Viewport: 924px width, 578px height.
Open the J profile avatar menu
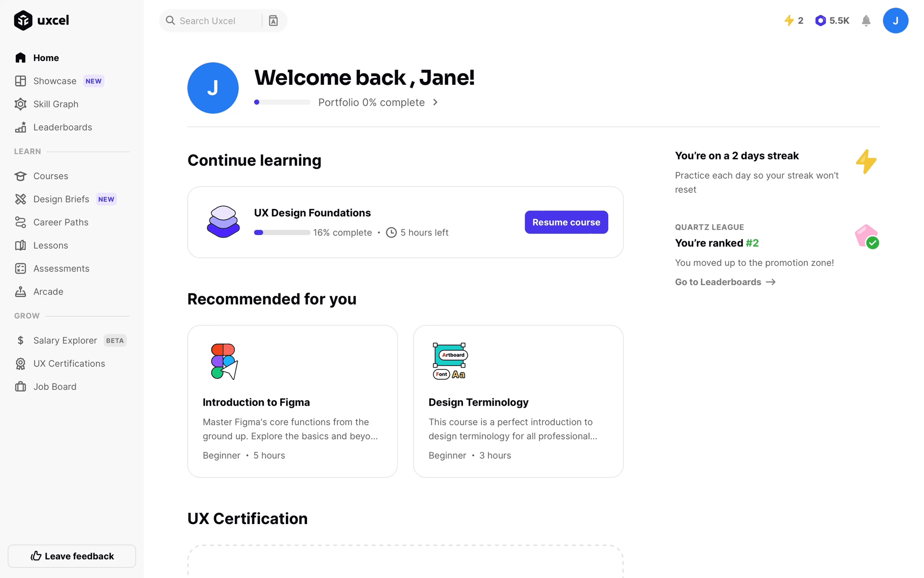click(895, 21)
